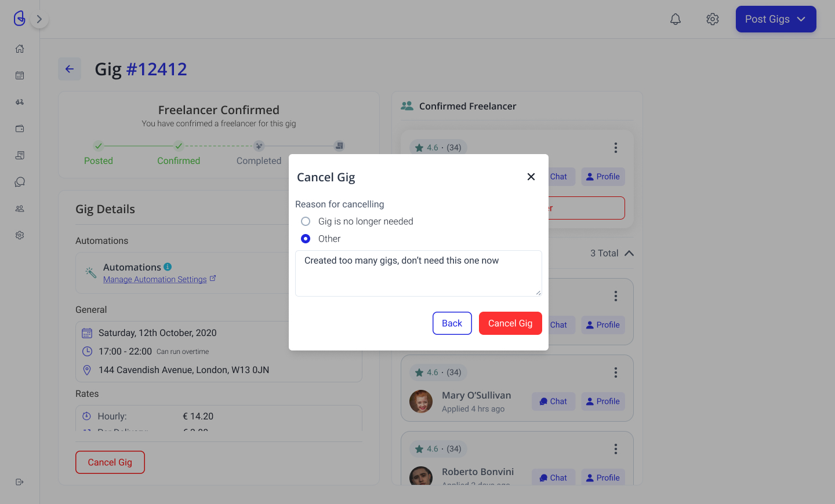
Task: Click Roberto Bonvini's avatar photo
Action: tap(421, 476)
